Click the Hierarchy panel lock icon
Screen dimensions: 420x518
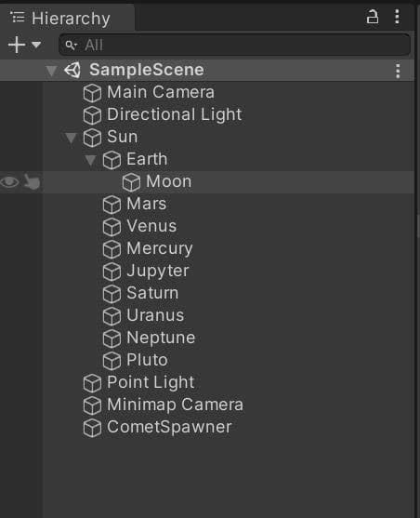(x=372, y=17)
